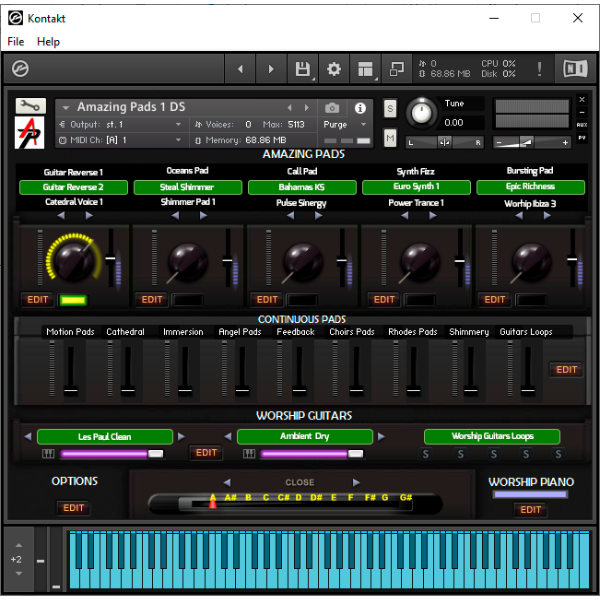Click the minimized view window icon
The height and width of the screenshot is (600, 600).
[396, 69]
